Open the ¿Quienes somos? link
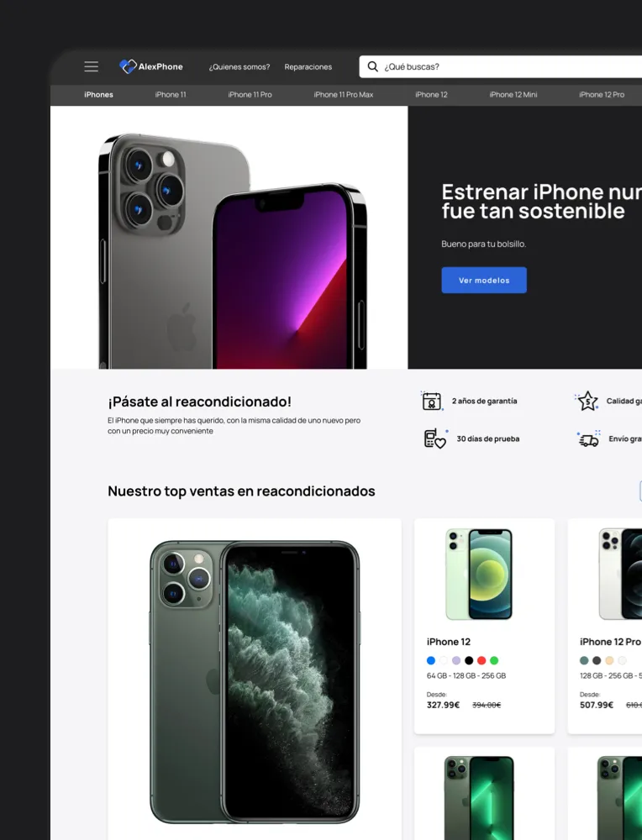642x840 pixels. (239, 67)
